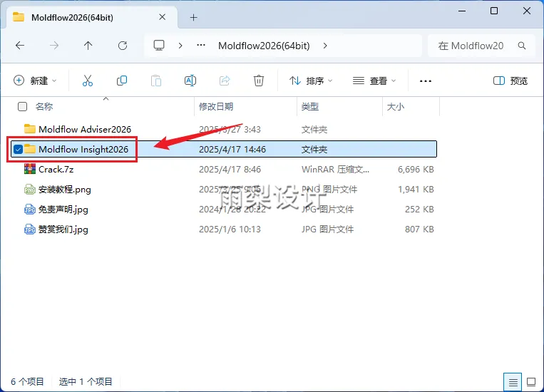Select the 免责声明.jpg file name
This screenshot has height=392, width=544.
[63, 210]
